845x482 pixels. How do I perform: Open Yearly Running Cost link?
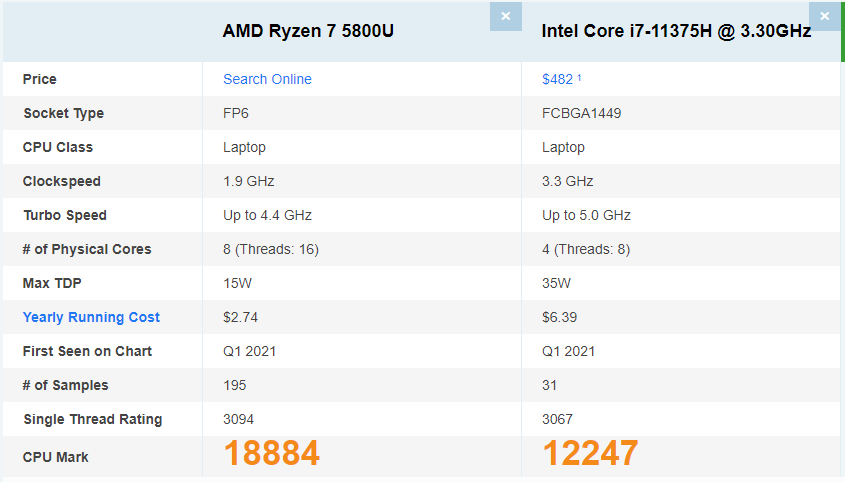tap(91, 317)
